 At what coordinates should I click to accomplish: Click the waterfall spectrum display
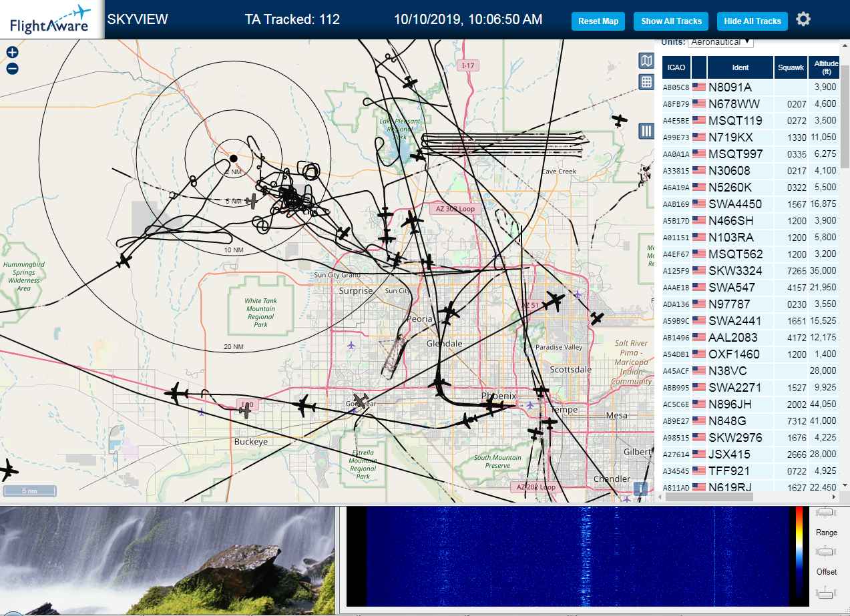pos(578,555)
